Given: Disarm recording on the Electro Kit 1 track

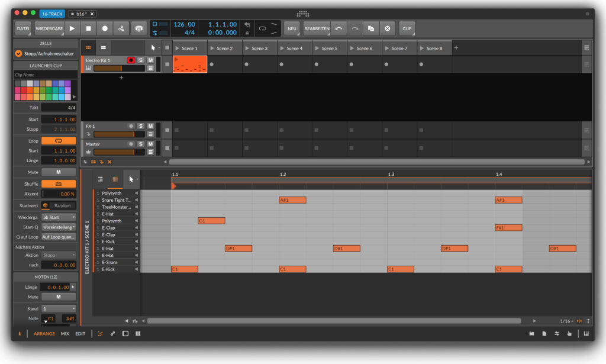Looking at the screenshot, I should point(131,60).
